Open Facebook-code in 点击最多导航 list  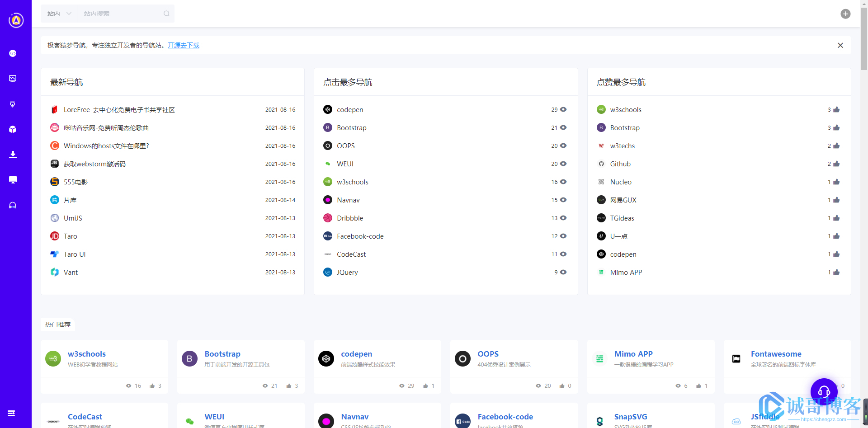(x=360, y=236)
